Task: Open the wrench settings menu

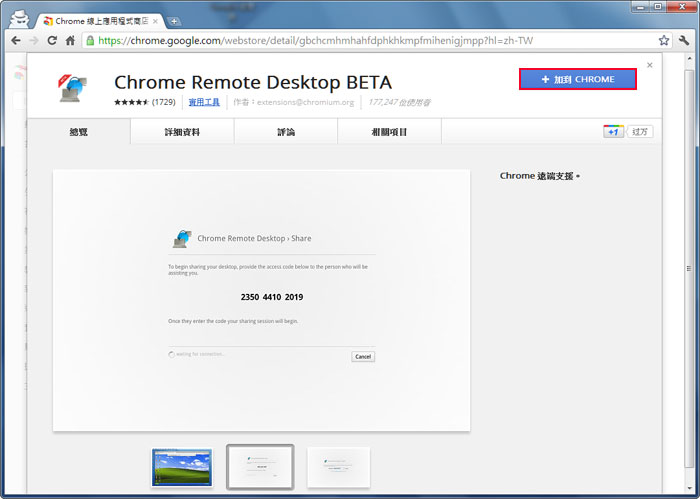Action: click(683, 41)
